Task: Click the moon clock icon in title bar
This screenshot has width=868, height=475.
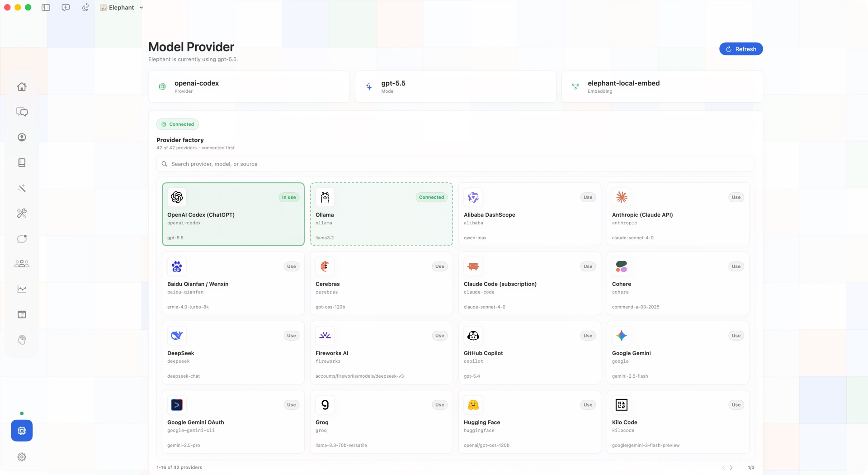Action: [85, 8]
